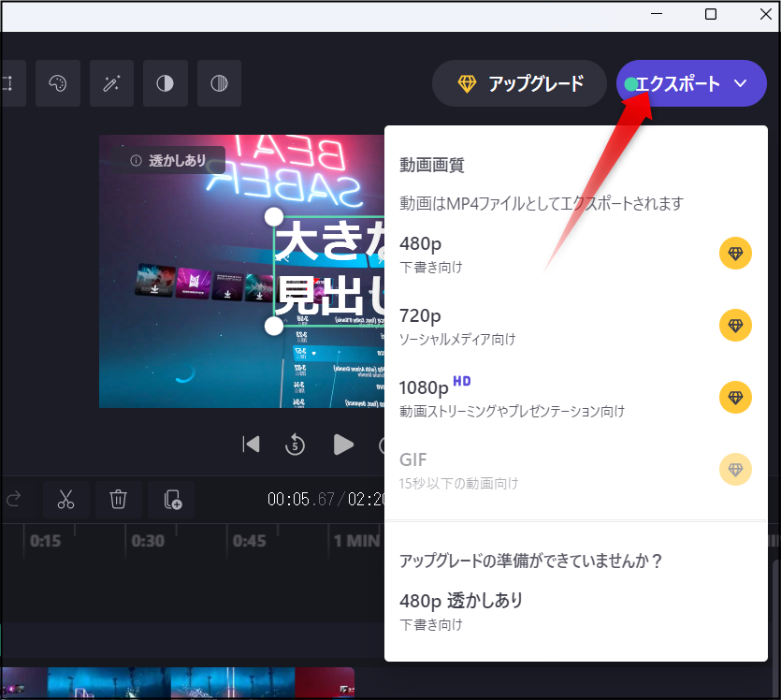Duplicate the selected clip
The image size is (781, 700).
(172, 499)
